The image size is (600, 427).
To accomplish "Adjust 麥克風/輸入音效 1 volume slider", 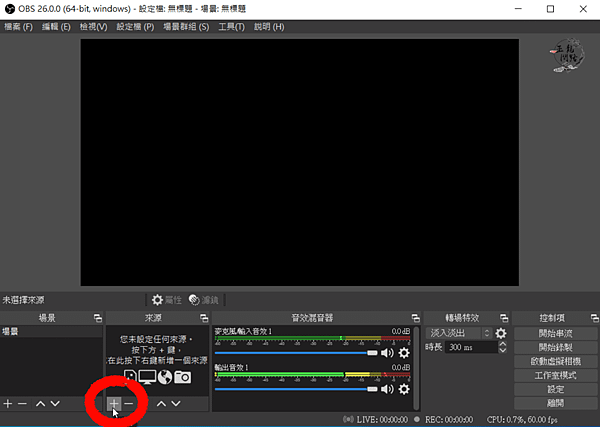I will coord(296,353).
